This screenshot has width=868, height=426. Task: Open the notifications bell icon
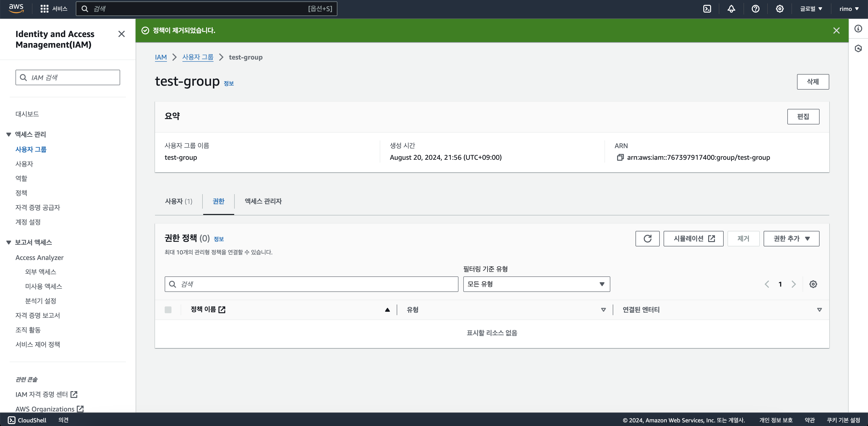(731, 9)
